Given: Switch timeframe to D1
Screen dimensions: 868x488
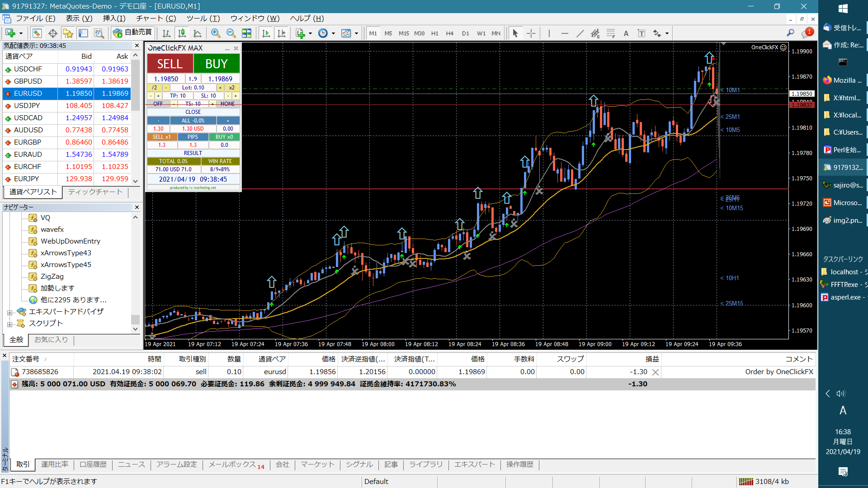Looking at the screenshot, I should tap(465, 33).
